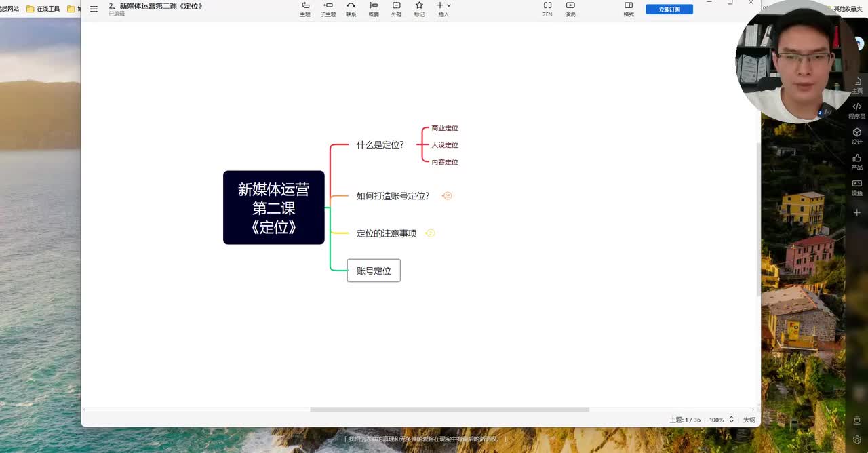Open the 设计 cube sidebar item
Screen dimensions: 868x453
point(857,136)
